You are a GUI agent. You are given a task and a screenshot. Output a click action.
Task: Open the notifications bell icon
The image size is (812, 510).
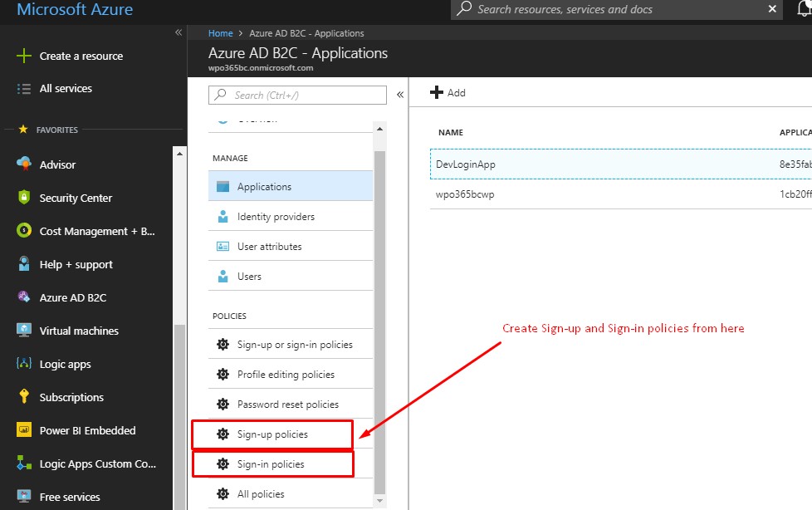point(805,8)
